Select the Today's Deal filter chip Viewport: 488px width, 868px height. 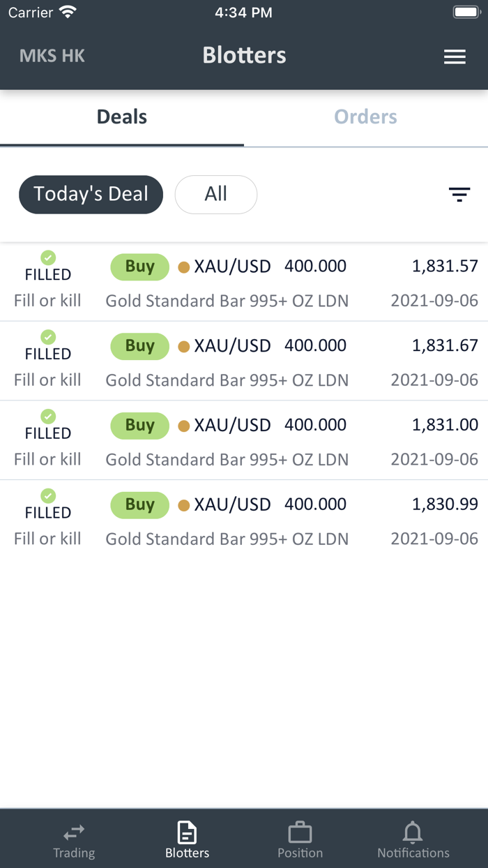91,194
